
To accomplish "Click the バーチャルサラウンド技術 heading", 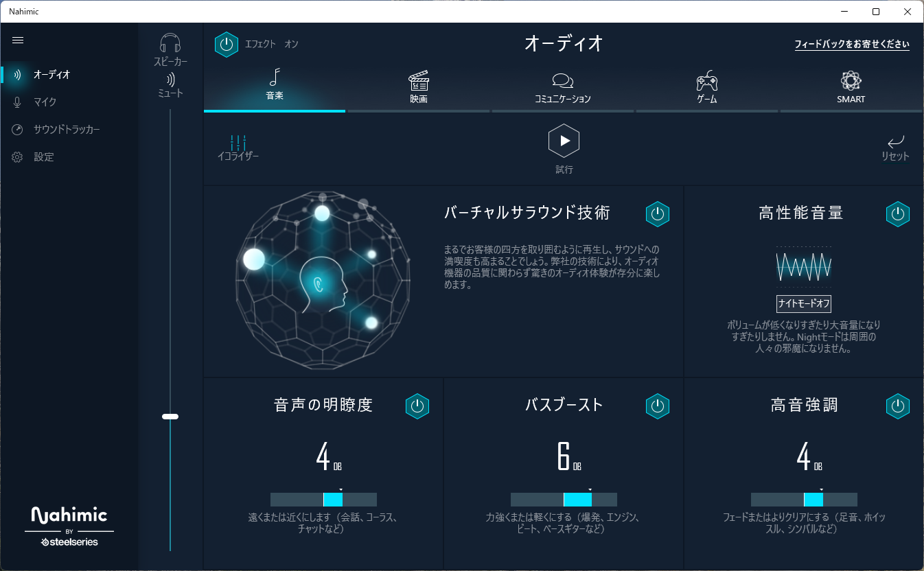I will [527, 213].
